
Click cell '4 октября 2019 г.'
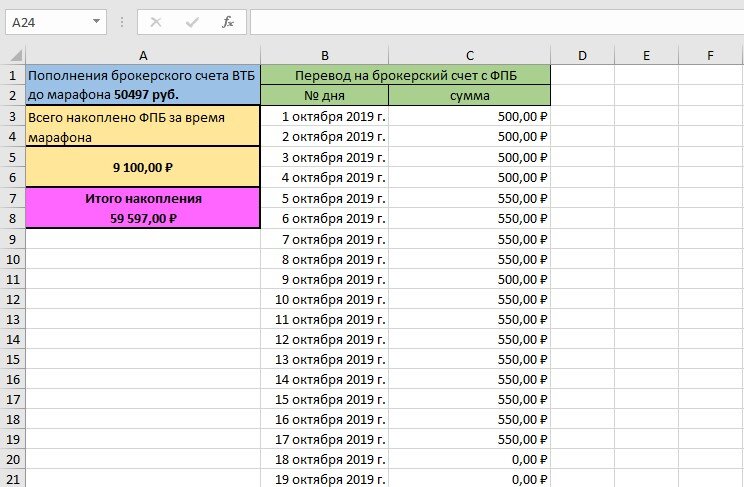coord(325,178)
